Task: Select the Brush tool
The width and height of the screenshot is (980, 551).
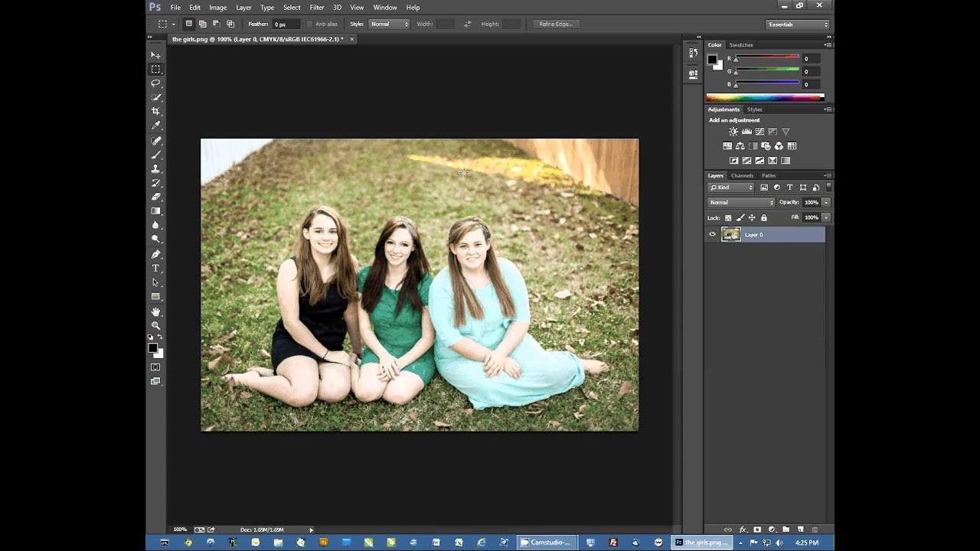Action: [155, 155]
